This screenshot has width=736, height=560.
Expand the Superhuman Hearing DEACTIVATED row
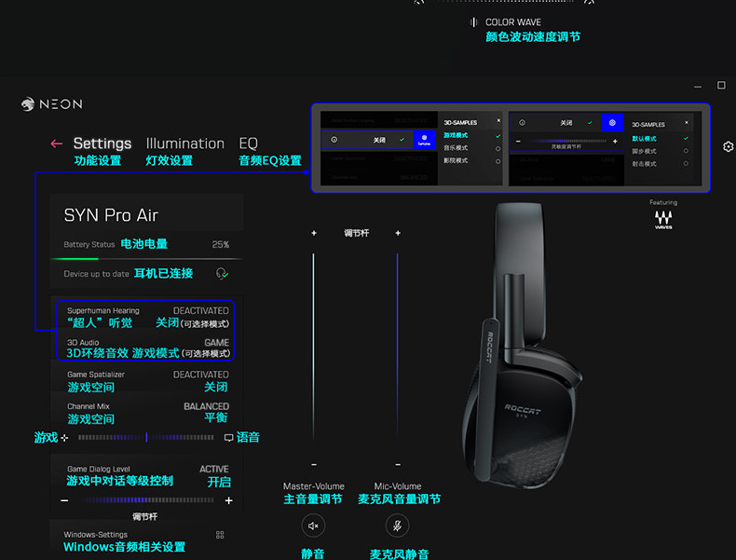coord(147,317)
